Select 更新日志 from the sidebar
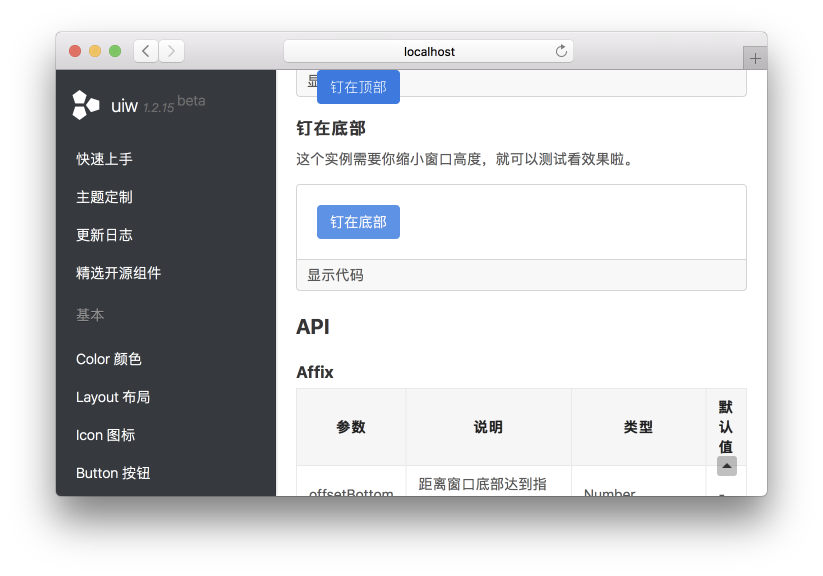Image resolution: width=823 pixels, height=576 pixels. (104, 235)
